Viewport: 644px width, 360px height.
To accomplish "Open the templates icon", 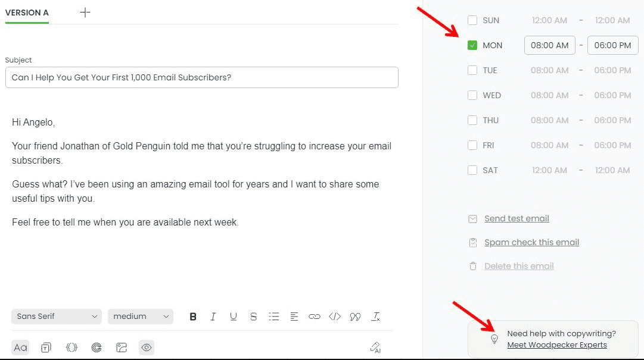I will [x=46, y=347].
